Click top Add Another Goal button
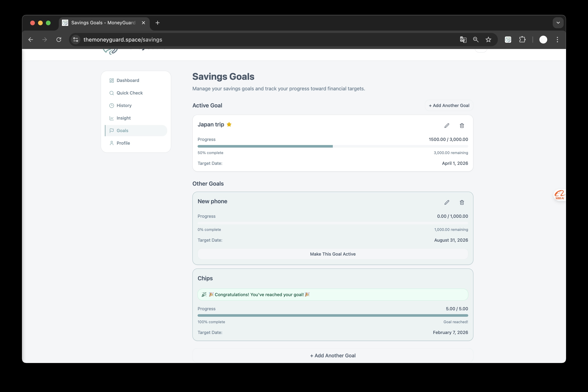The width and height of the screenshot is (588, 392). [449, 105]
